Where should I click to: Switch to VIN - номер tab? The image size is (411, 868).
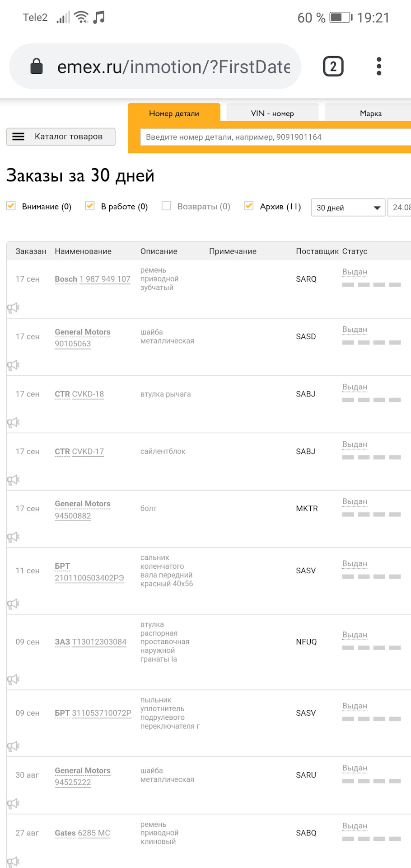[272, 113]
